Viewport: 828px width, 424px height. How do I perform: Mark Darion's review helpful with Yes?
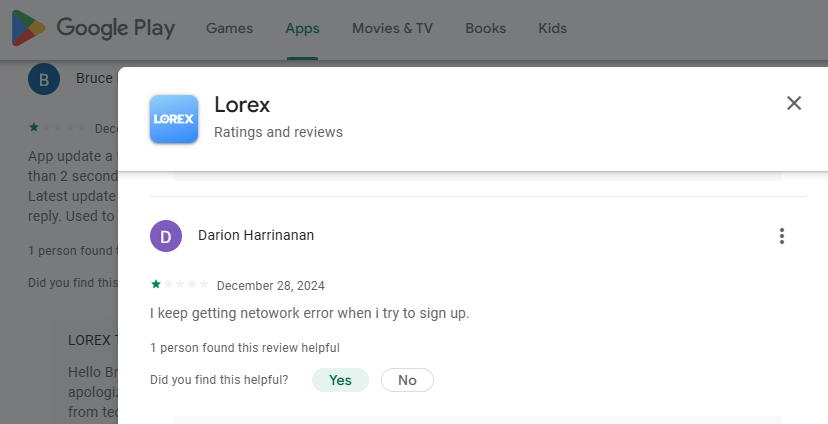[x=340, y=380]
